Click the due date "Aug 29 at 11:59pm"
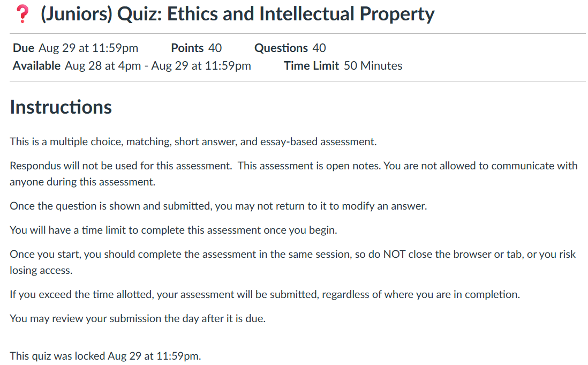Viewport: 588px width, 365px height. pos(88,48)
